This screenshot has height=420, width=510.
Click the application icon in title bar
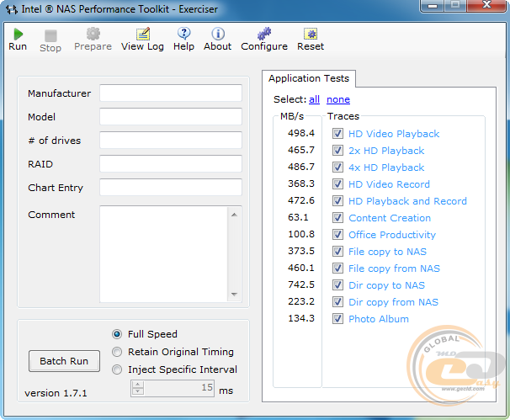(12, 9)
